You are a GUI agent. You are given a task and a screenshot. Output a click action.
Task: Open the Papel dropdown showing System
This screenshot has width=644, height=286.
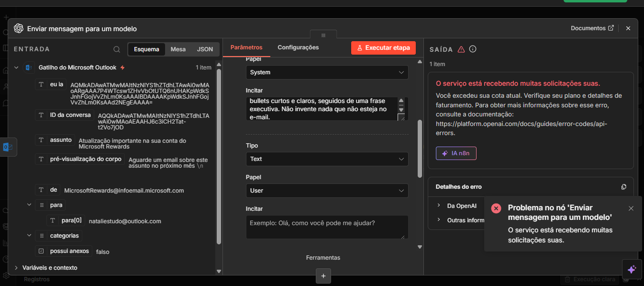[x=327, y=72]
